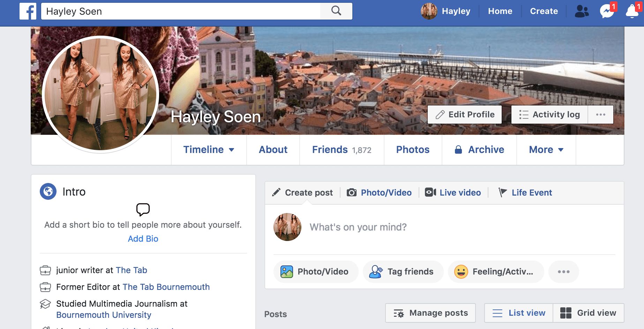Viewport: 644px width, 329px height.
Task: Click the Manage posts button
Action: coord(430,313)
